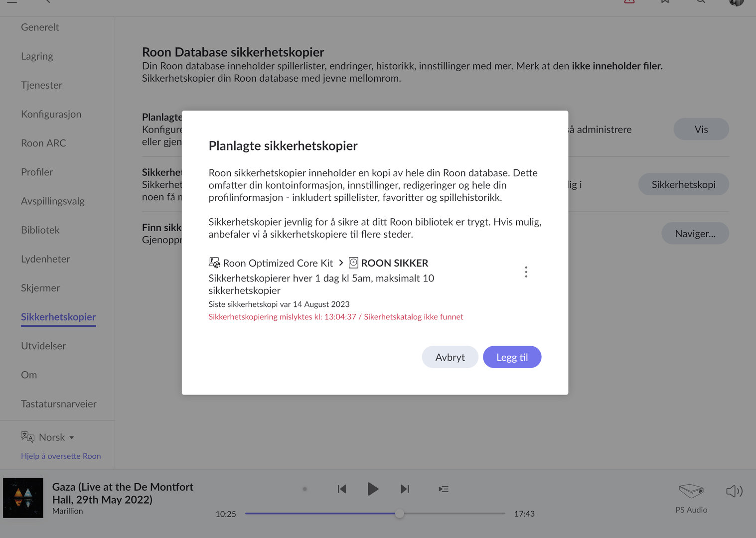
Task: Click the Roon Optimized Core Kit icon
Action: point(214,263)
